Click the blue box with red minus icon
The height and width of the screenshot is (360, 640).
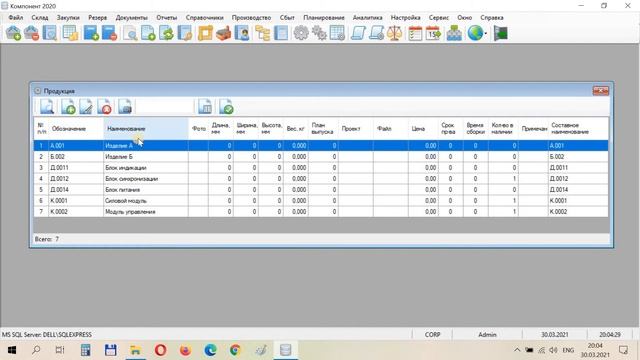point(109,33)
